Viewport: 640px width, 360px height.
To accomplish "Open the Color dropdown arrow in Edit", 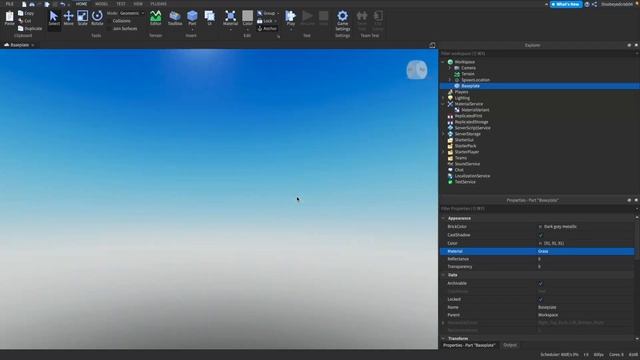I will click(247, 29).
